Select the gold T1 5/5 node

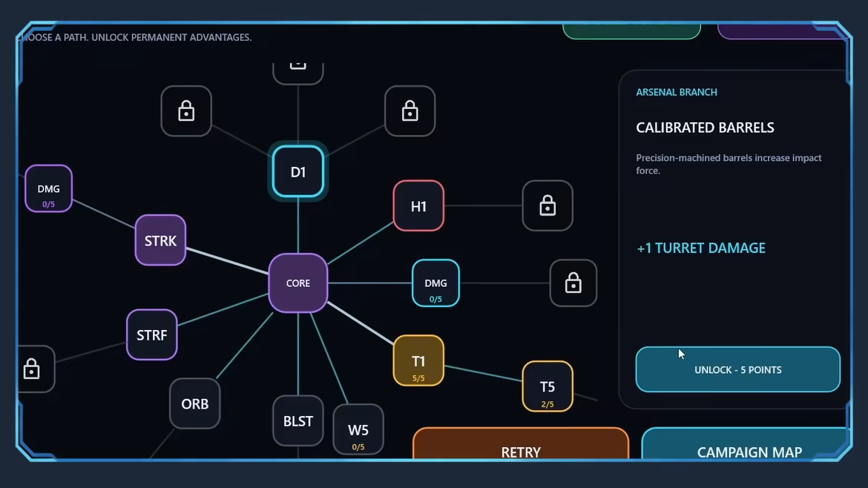pos(418,360)
